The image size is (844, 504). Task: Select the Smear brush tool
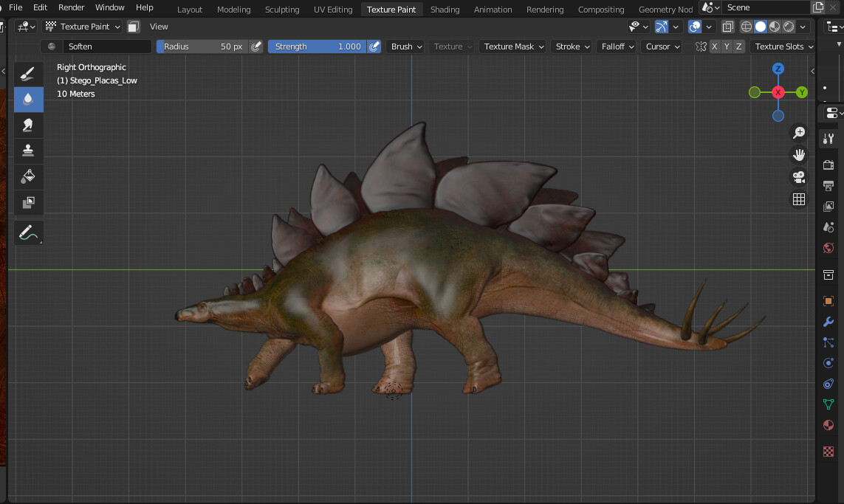pyautogui.click(x=28, y=125)
